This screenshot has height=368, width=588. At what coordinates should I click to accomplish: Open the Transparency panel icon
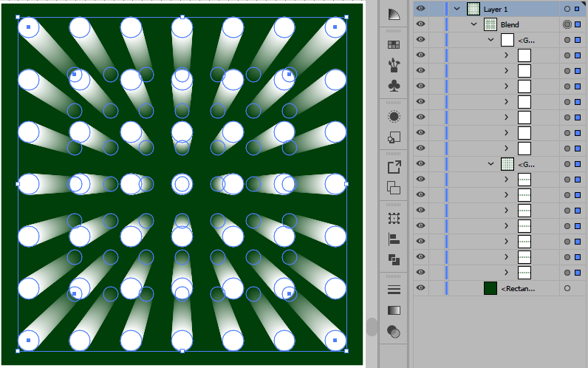[x=394, y=332]
